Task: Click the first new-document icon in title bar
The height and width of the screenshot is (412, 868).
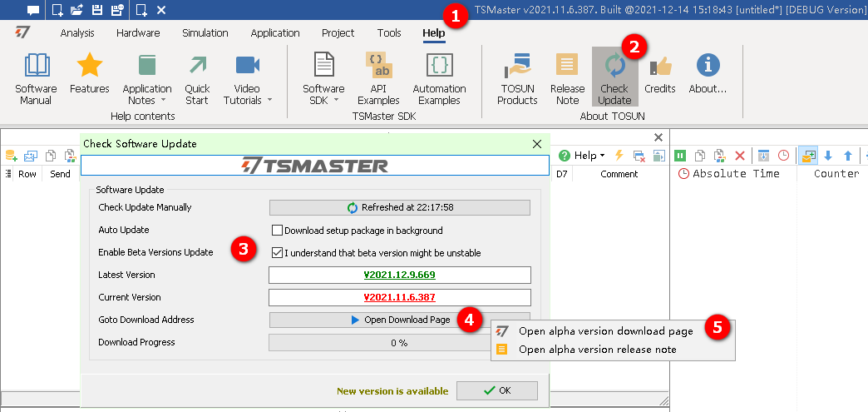Action: coord(57,9)
